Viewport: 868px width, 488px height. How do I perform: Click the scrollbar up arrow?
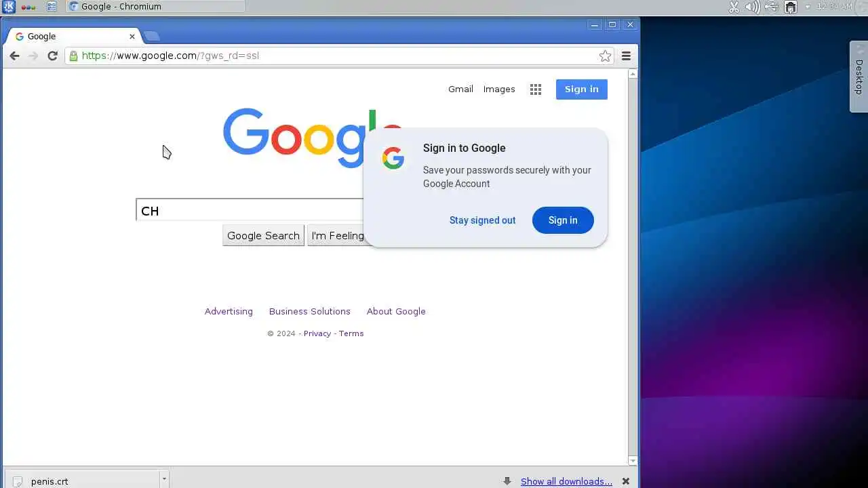tap(633, 74)
